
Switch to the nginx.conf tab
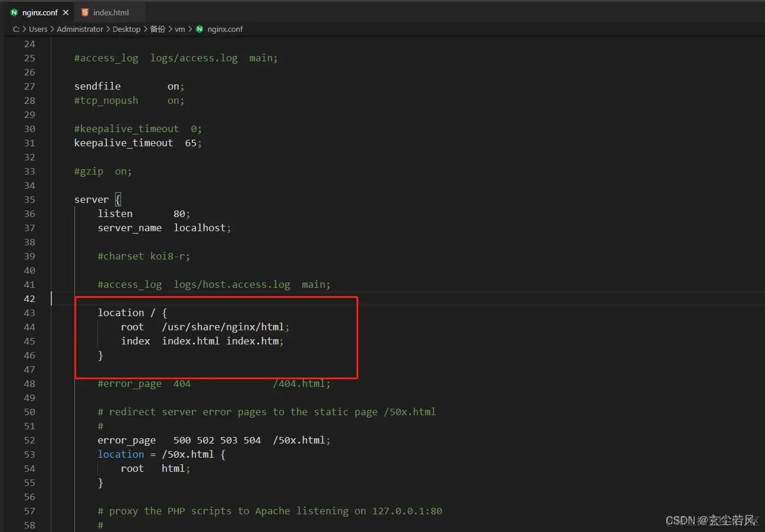pyautogui.click(x=40, y=12)
